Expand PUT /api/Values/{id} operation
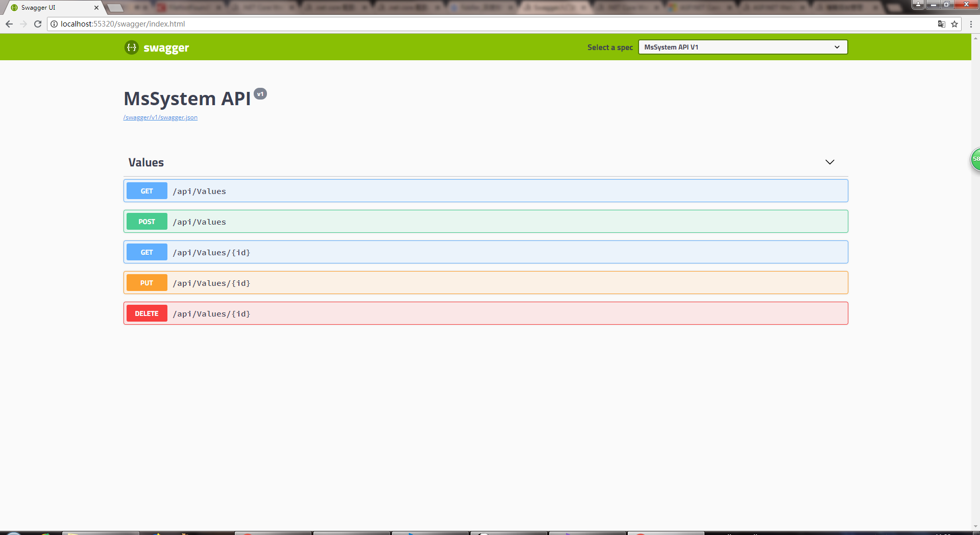The height and width of the screenshot is (535, 980). [x=486, y=283]
